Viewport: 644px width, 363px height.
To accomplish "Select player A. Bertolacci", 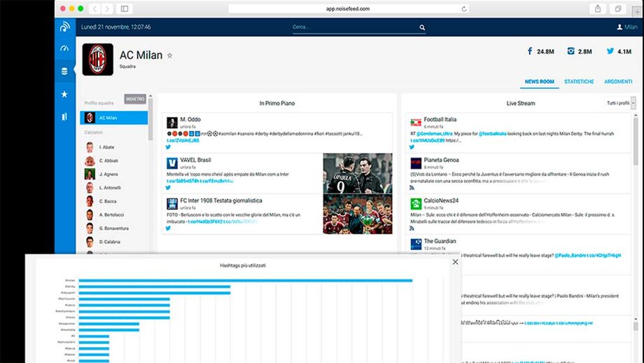I will point(111,215).
